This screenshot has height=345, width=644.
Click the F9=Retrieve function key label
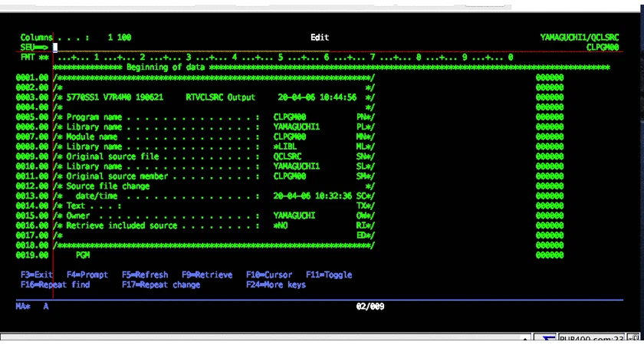tap(207, 274)
